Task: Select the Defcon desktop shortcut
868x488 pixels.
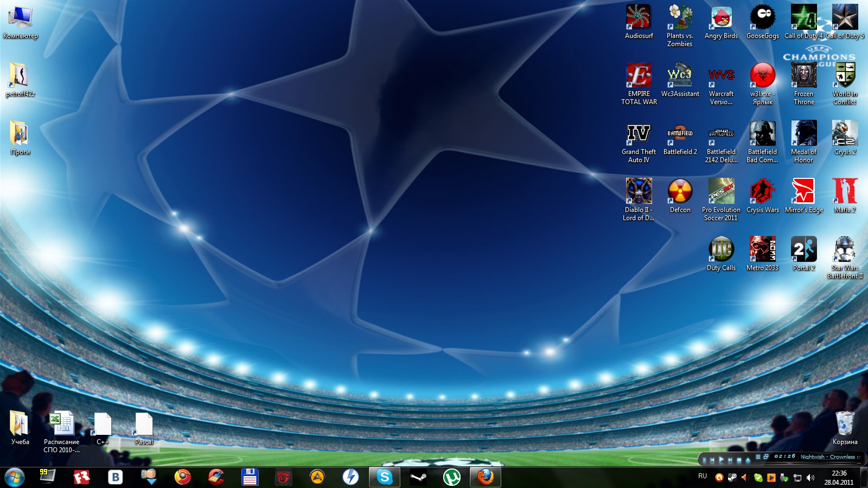Action: (680, 196)
